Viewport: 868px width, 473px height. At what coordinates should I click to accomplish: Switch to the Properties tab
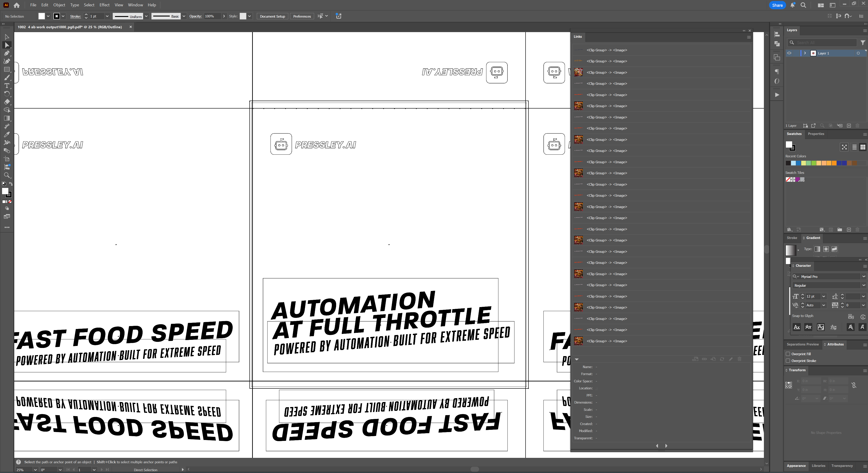pyautogui.click(x=816, y=134)
